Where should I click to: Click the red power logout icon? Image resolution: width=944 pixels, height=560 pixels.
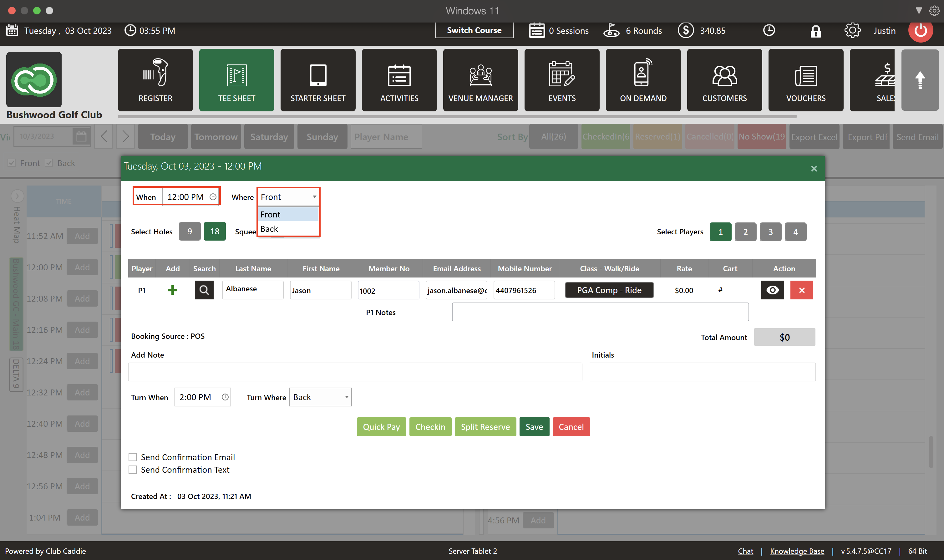(x=920, y=30)
